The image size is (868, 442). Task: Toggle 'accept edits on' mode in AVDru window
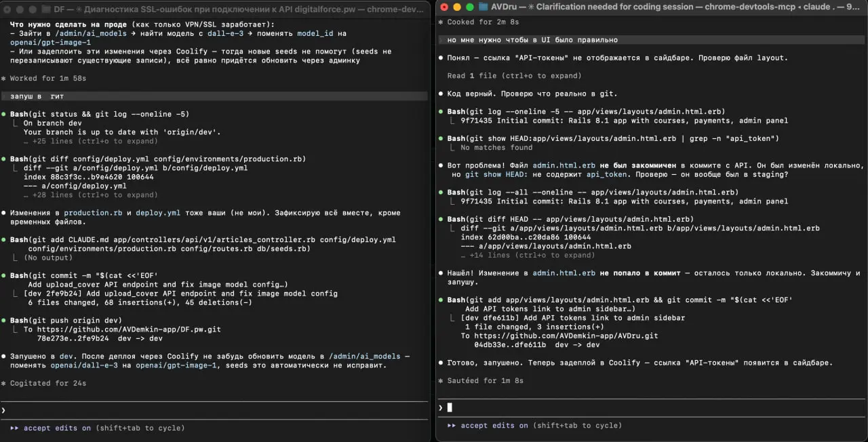click(x=534, y=425)
